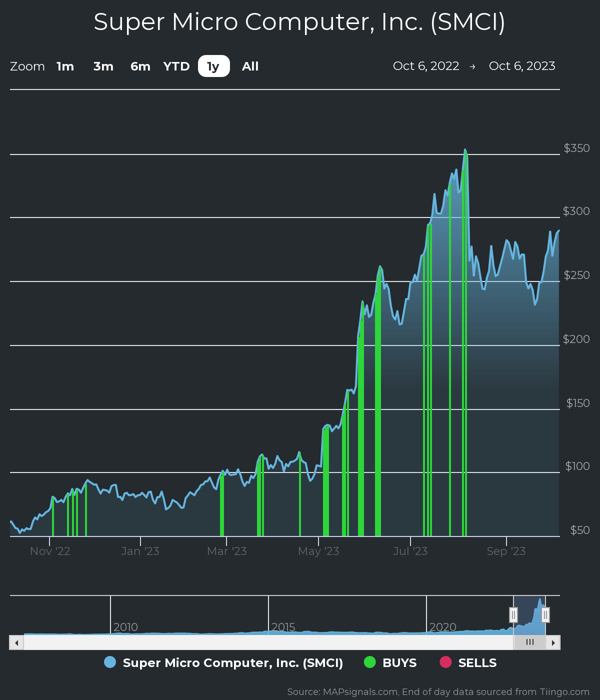Click the Sep '23 axis label
Image resolution: width=600 pixels, height=700 pixels.
click(x=506, y=551)
